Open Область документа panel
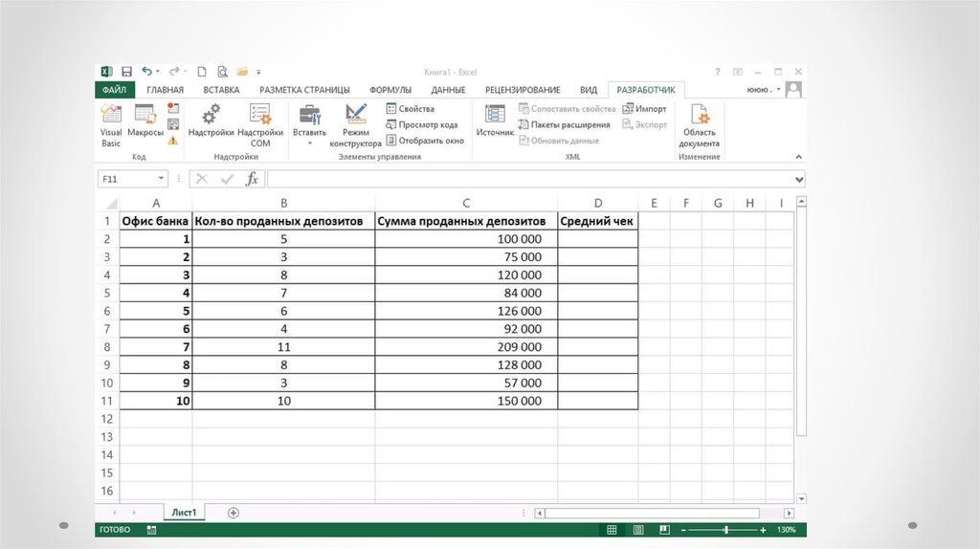The image size is (980, 549). (699, 124)
